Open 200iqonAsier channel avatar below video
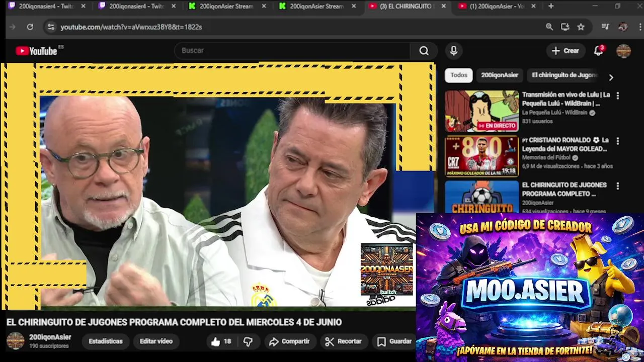 coord(15,341)
